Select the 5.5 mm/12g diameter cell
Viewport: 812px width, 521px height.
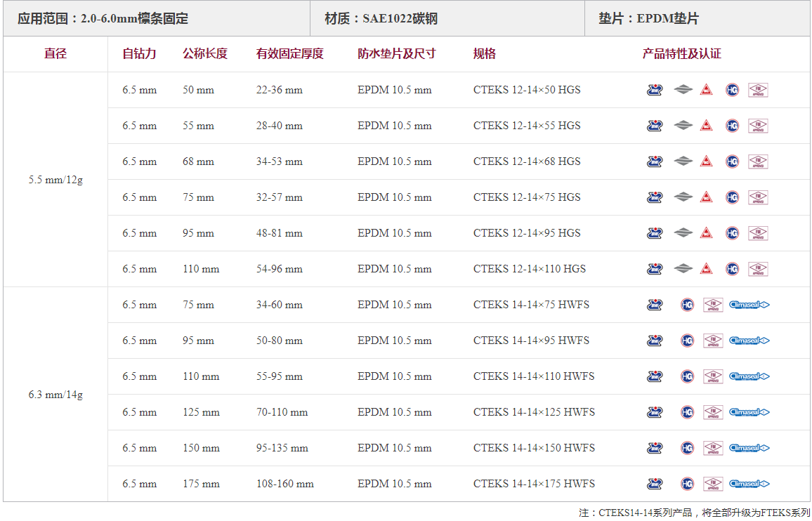55,180
